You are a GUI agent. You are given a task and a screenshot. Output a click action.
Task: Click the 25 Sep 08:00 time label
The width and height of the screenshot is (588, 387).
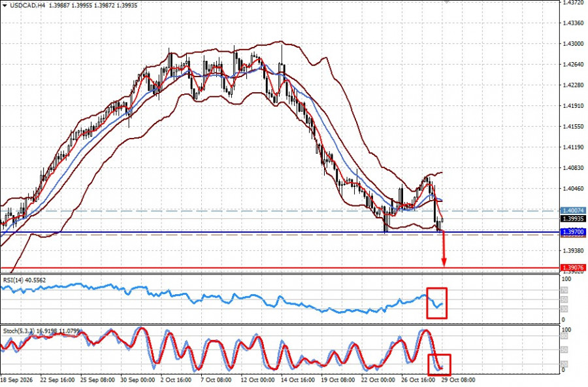[x=97, y=380]
